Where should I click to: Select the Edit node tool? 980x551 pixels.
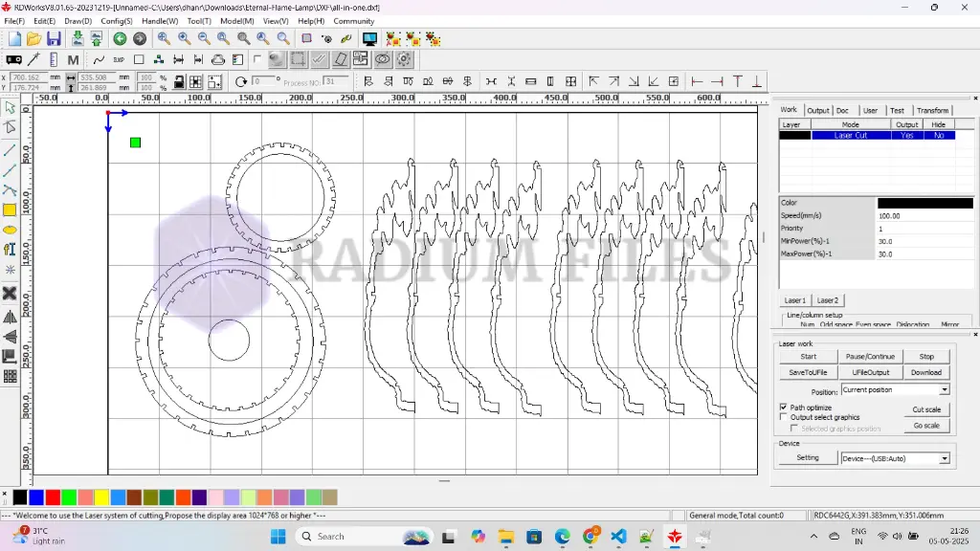point(10,128)
